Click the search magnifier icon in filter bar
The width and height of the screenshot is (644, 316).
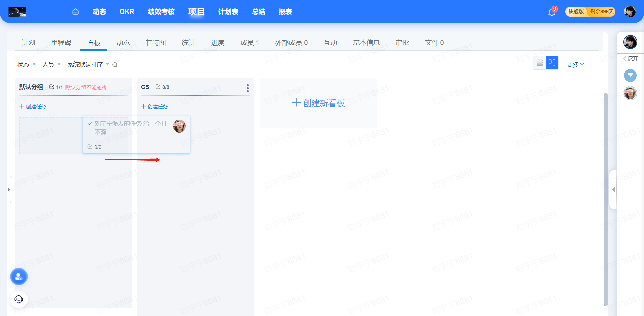pos(115,65)
